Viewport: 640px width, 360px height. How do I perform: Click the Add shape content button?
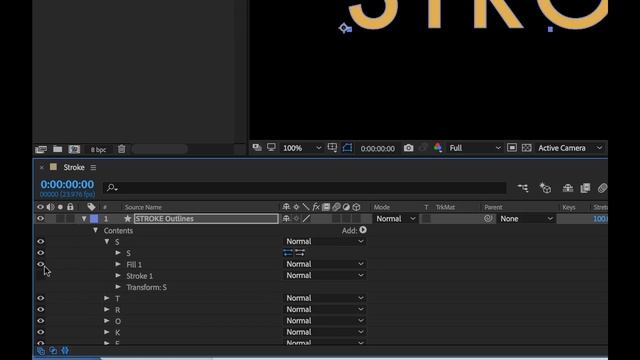363,230
